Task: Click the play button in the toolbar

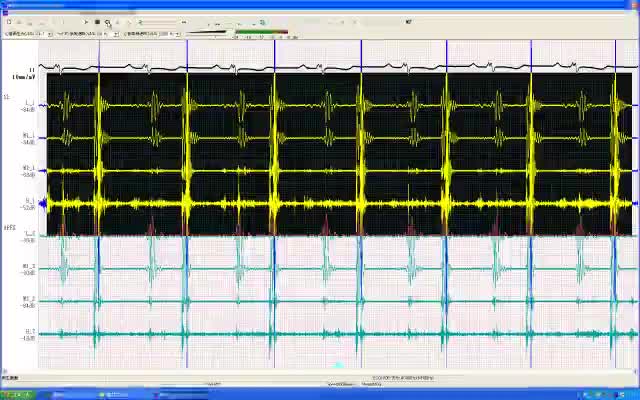Action: (x=85, y=22)
